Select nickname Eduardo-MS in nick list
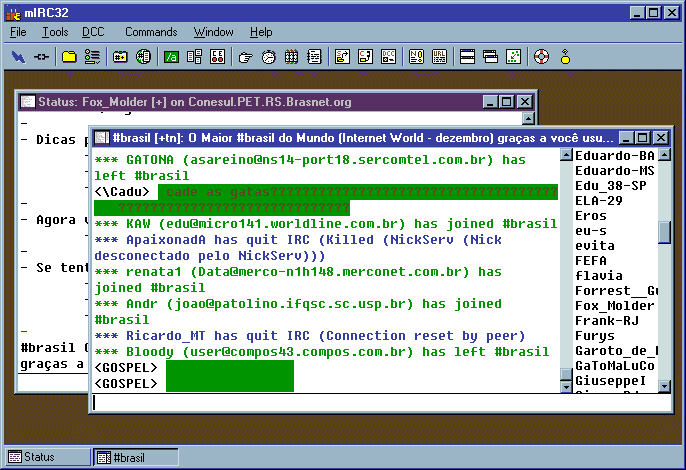686x470 pixels. [615, 171]
